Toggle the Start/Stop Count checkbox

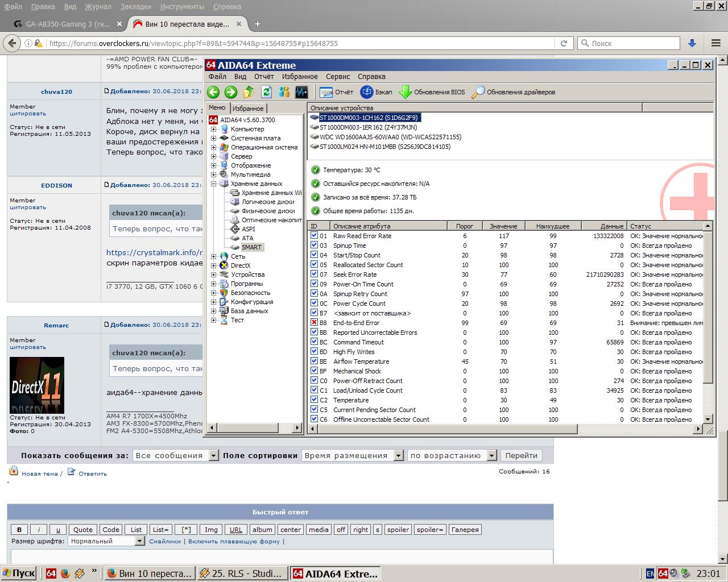click(x=314, y=255)
